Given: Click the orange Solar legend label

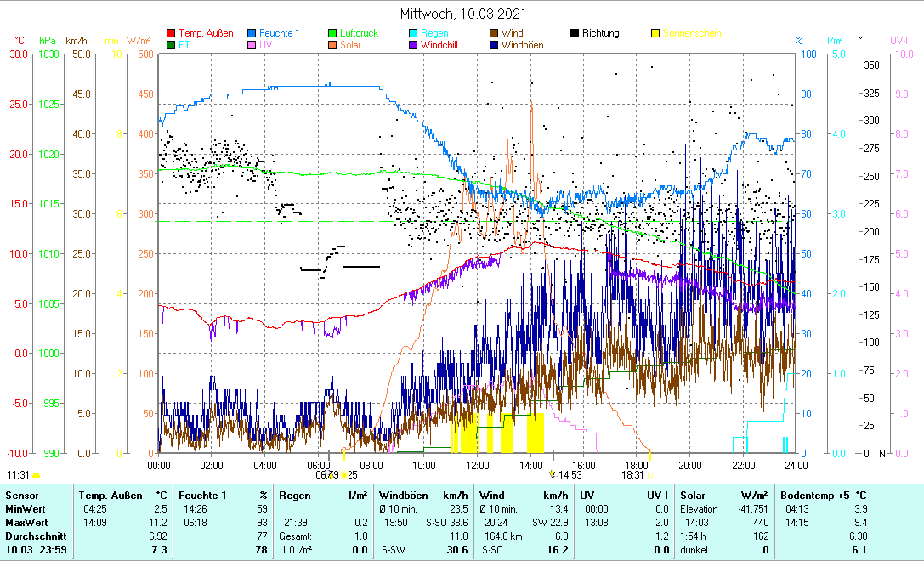Looking at the screenshot, I should [351, 45].
